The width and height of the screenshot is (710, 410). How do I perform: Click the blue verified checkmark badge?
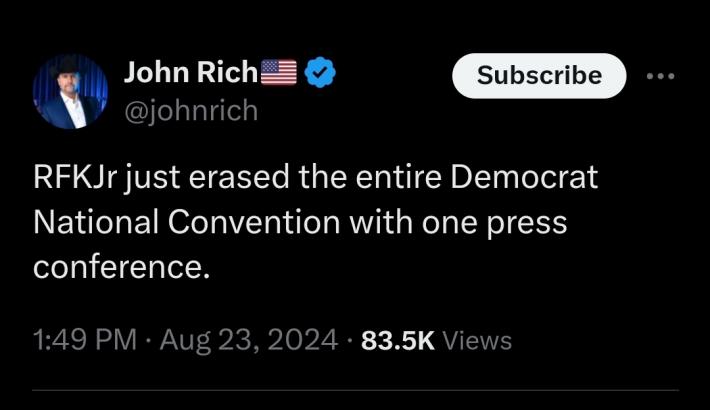[319, 73]
